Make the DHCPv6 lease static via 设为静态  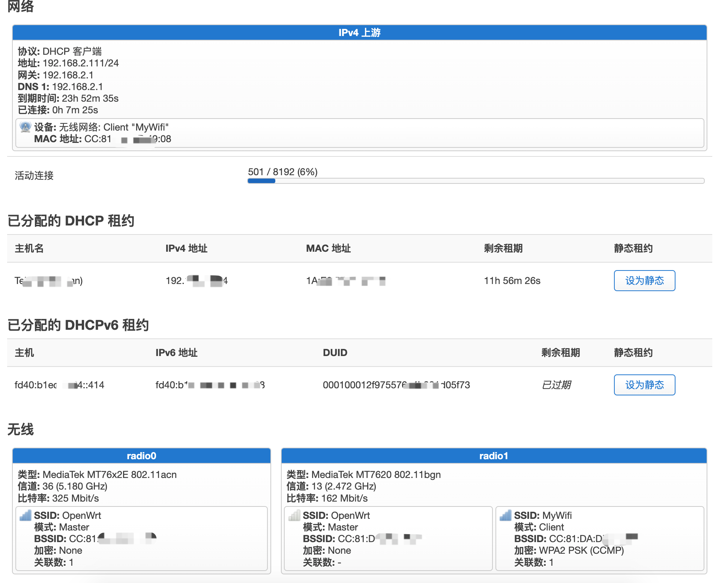click(x=644, y=385)
